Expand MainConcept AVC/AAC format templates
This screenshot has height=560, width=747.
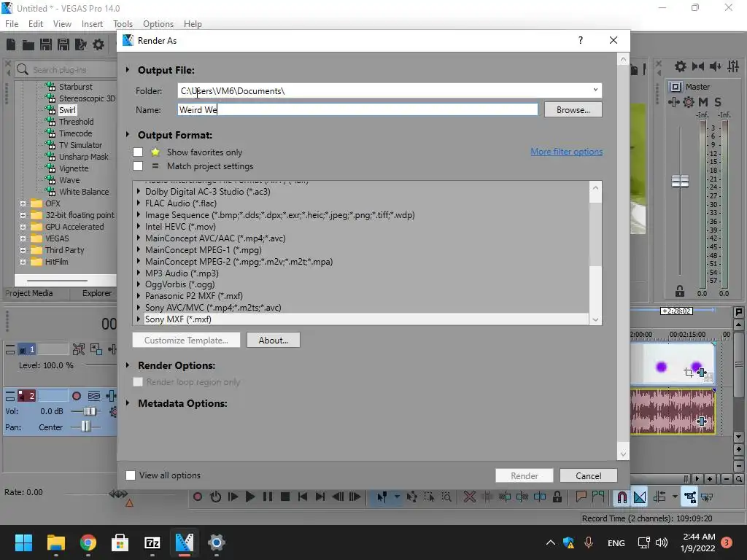pyautogui.click(x=139, y=238)
